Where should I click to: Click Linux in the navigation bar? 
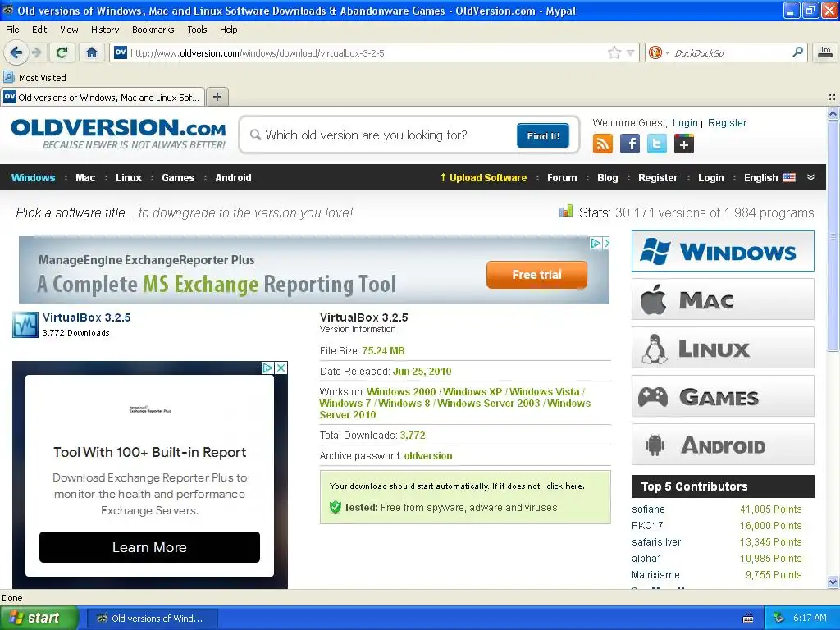pos(129,178)
